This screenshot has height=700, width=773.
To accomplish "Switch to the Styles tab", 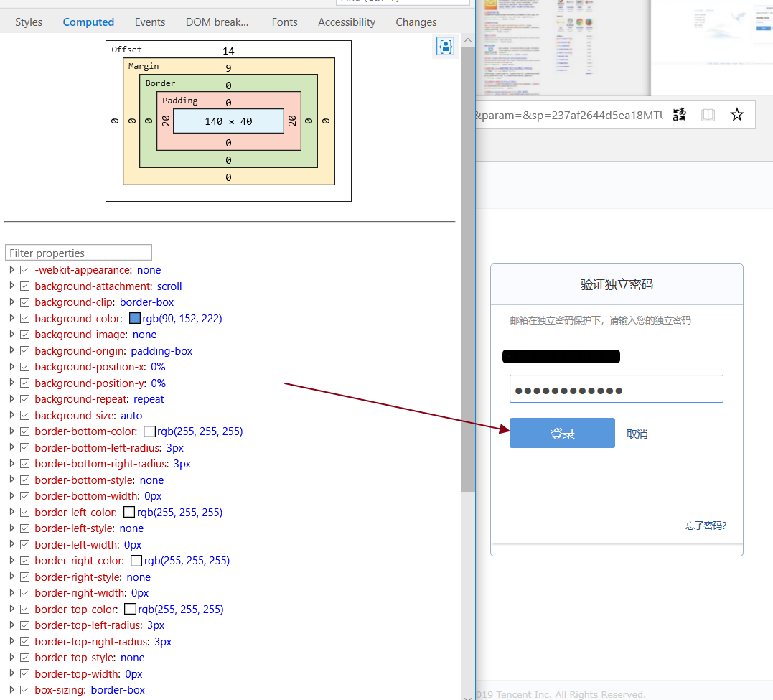I will (x=29, y=22).
